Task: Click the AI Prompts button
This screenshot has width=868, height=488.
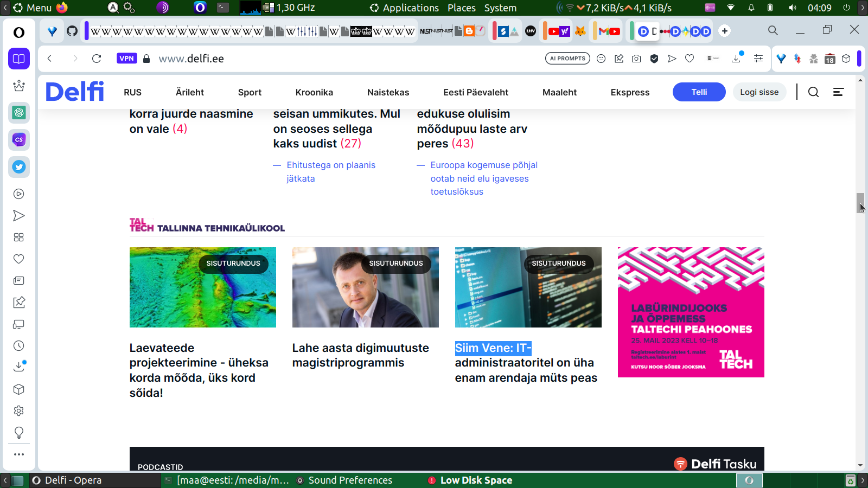Action: point(567,59)
